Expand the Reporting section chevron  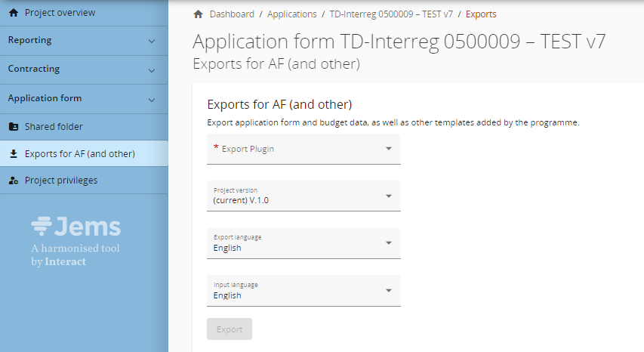coord(152,41)
